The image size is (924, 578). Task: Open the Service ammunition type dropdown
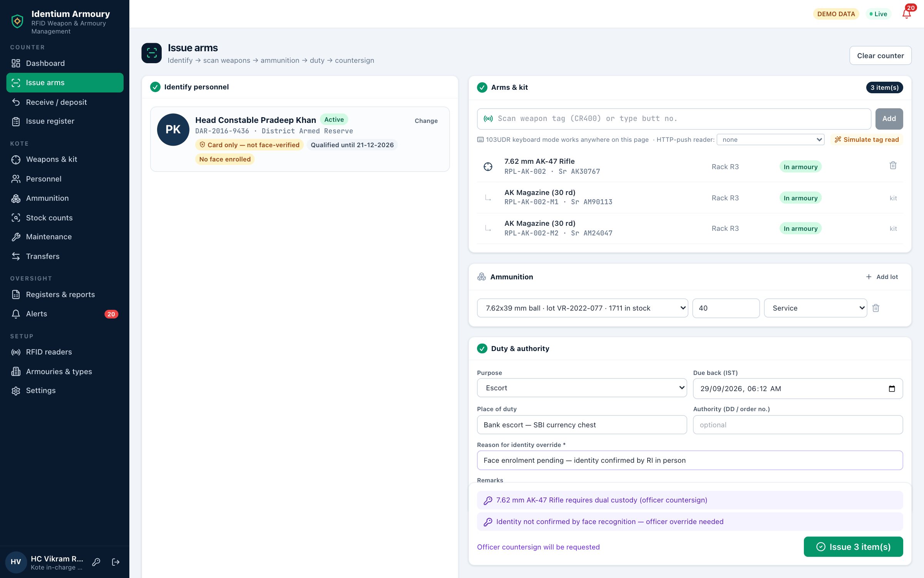815,308
